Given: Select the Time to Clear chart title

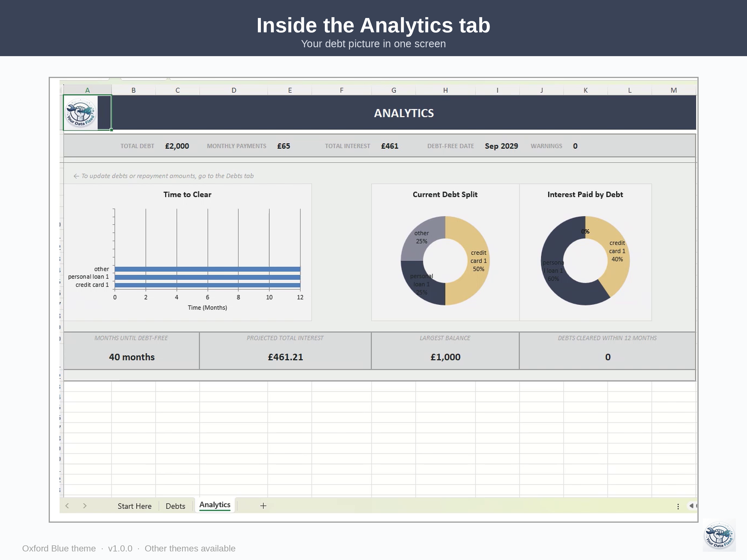Looking at the screenshot, I should pyautogui.click(x=187, y=194).
